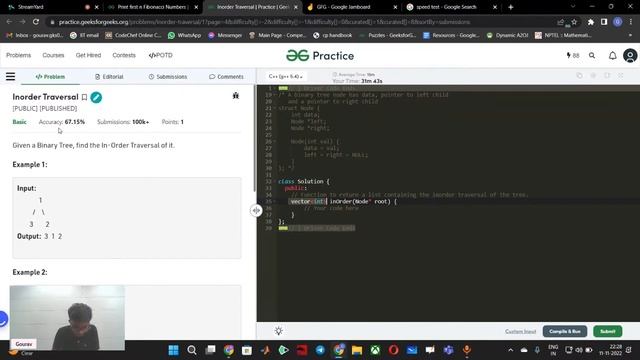The image size is (640, 360).
Task: Click GfG Practice logo
Action: coord(320,56)
